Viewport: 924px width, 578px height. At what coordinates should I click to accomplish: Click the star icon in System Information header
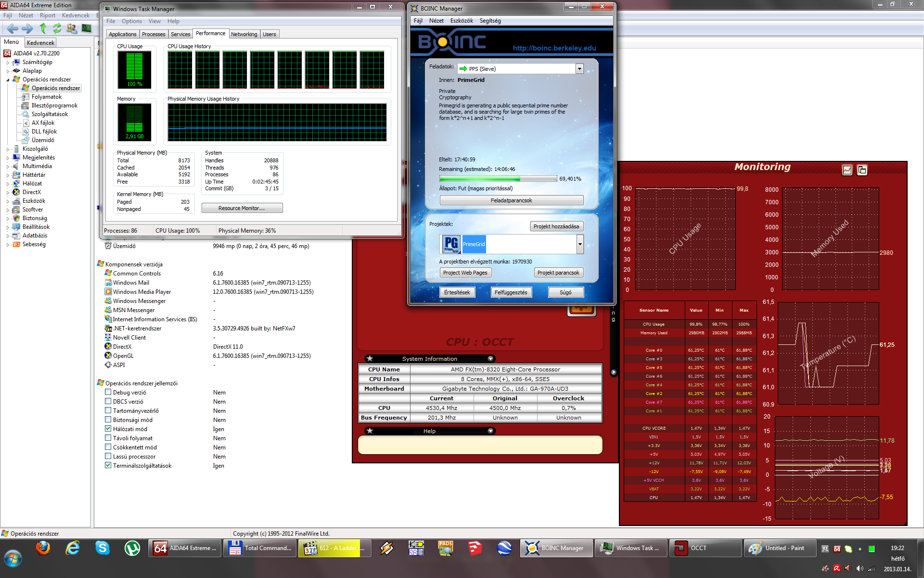(x=370, y=358)
